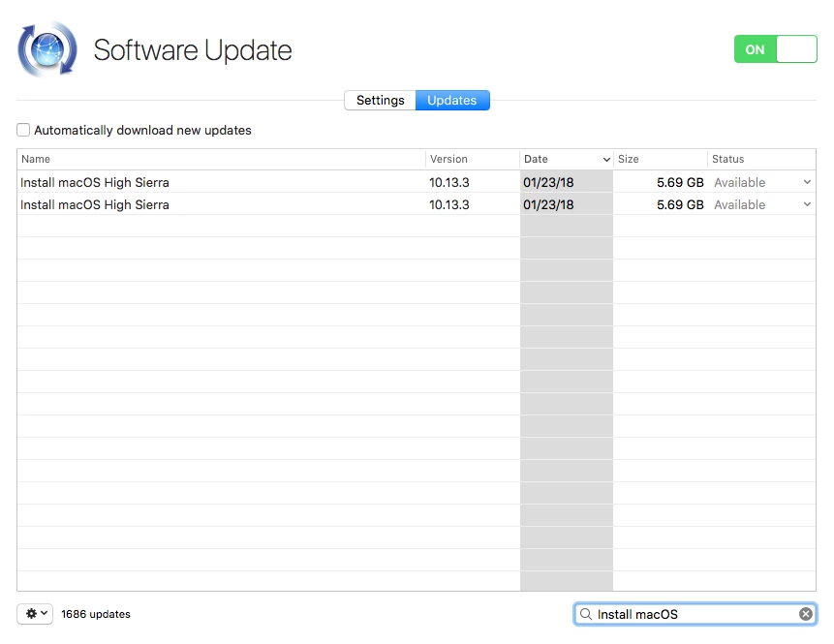Enable Automatically download new updates checkbox
The width and height of the screenshot is (834, 644).
[x=23, y=130]
